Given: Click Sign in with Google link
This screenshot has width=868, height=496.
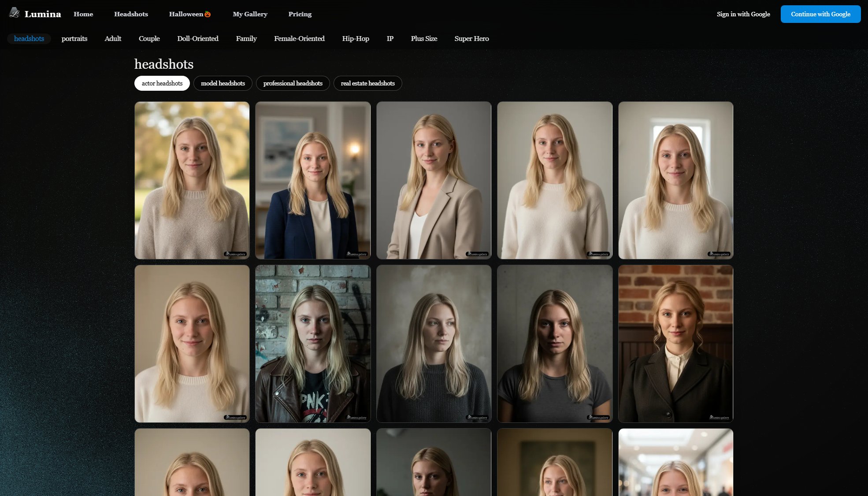Looking at the screenshot, I should pos(743,14).
